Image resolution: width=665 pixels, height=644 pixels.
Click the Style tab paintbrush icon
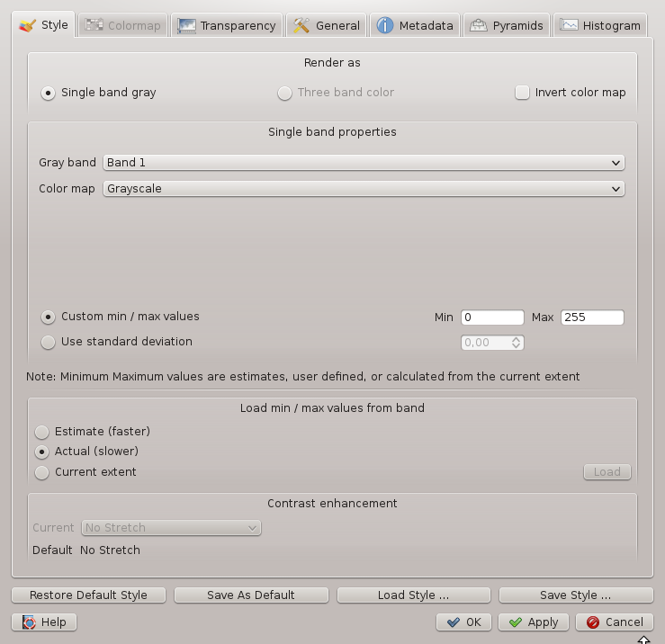28,25
